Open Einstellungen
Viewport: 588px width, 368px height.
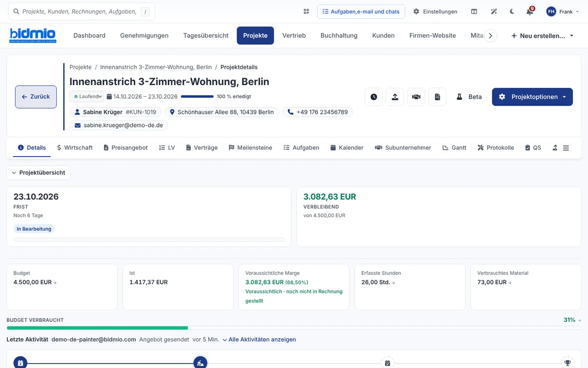click(435, 11)
